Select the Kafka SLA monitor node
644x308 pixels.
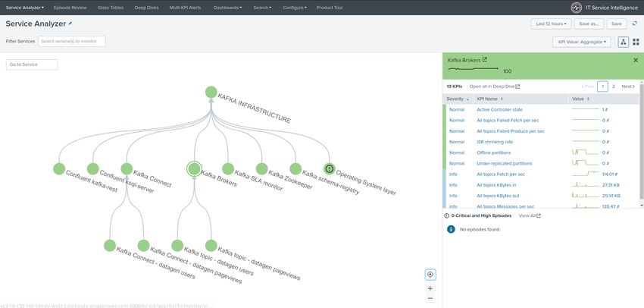click(228, 168)
